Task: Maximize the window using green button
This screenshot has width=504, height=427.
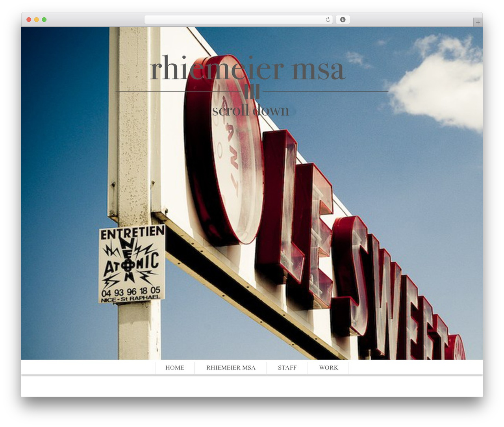Action: (x=44, y=20)
